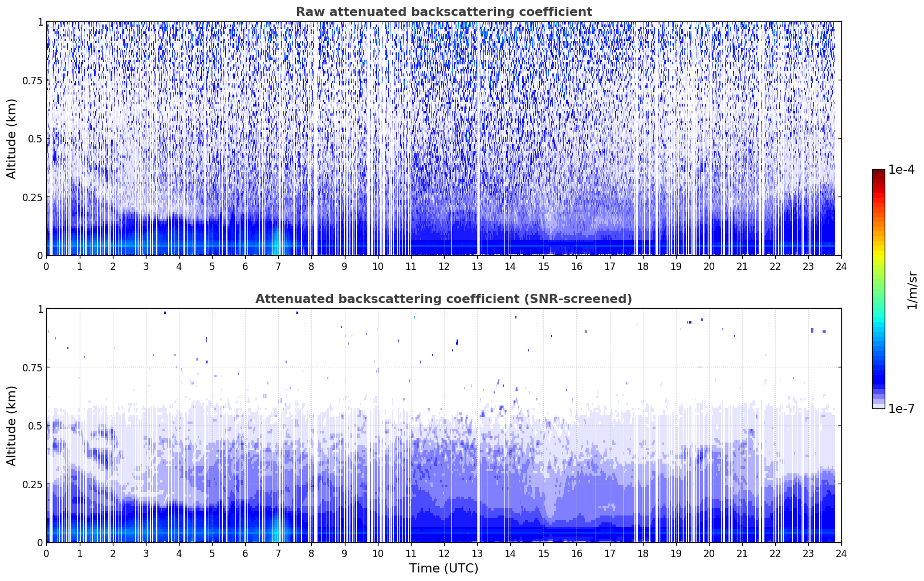Click "Altitude (km)" label of the raw plot
The height and width of the screenshot is (581, 924).
[x=12, y=138]
